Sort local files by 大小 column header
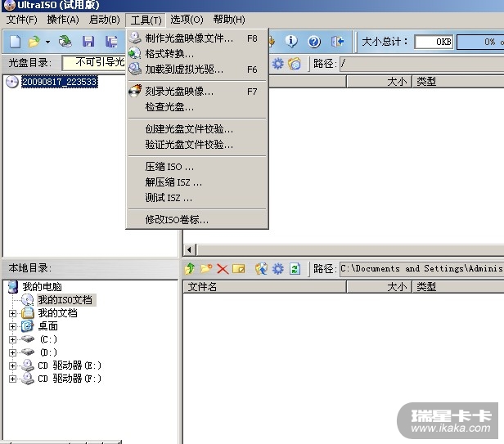504x444 pixels. coord(380,287)
